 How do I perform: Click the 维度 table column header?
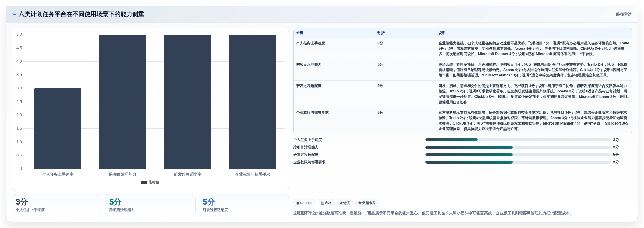(300, 33)
